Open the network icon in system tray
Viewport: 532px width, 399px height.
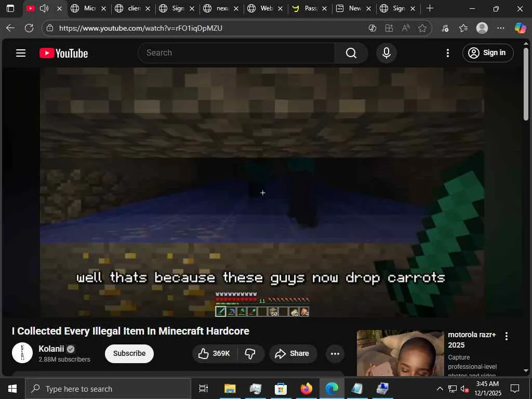click(x=453, y=389)
